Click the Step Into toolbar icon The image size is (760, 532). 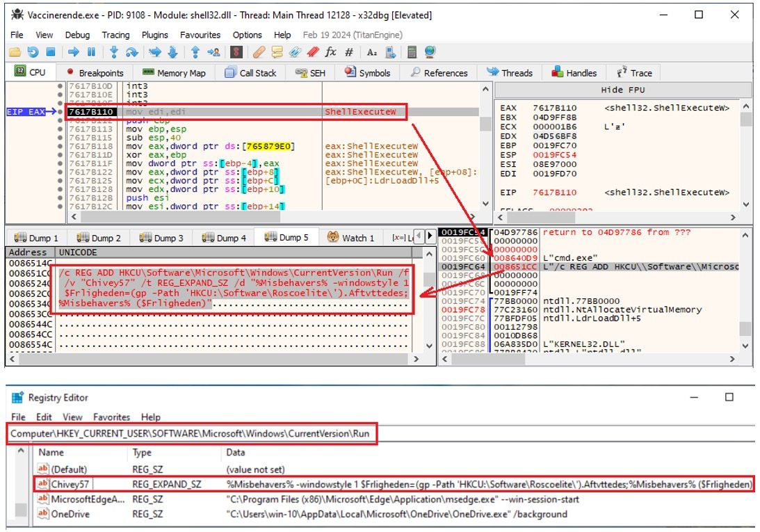114,52
